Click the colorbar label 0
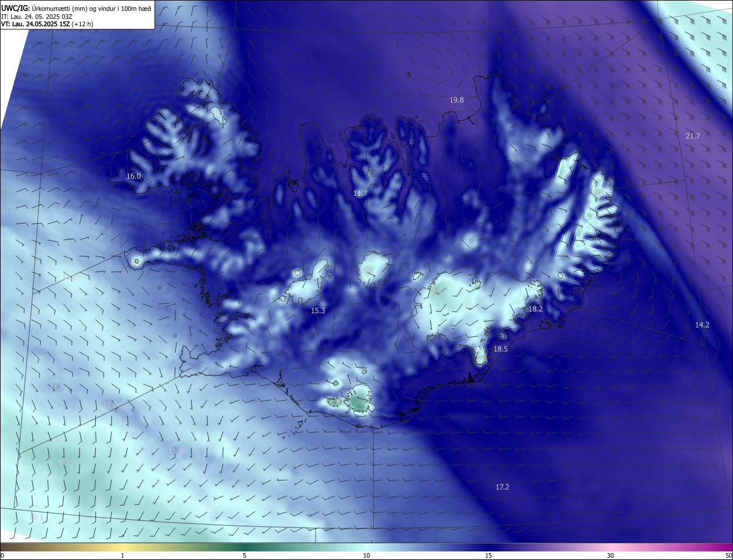The image size is (733, 560). [2, 555]
